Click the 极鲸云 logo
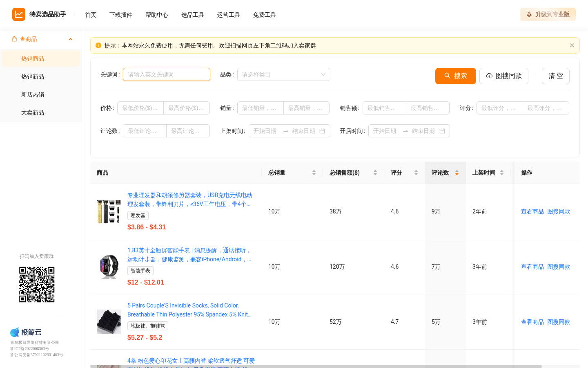The image size is (588, 368). coord(26,332)
